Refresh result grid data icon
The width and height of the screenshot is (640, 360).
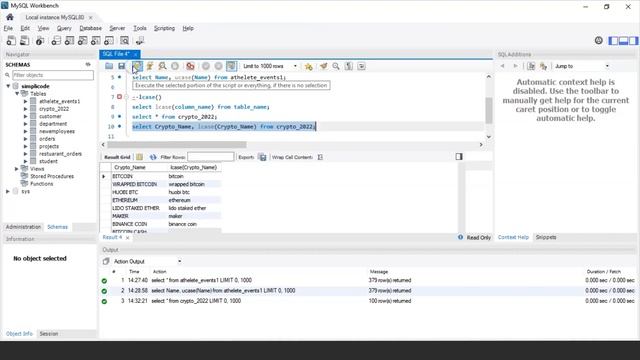tap(153, 157)
